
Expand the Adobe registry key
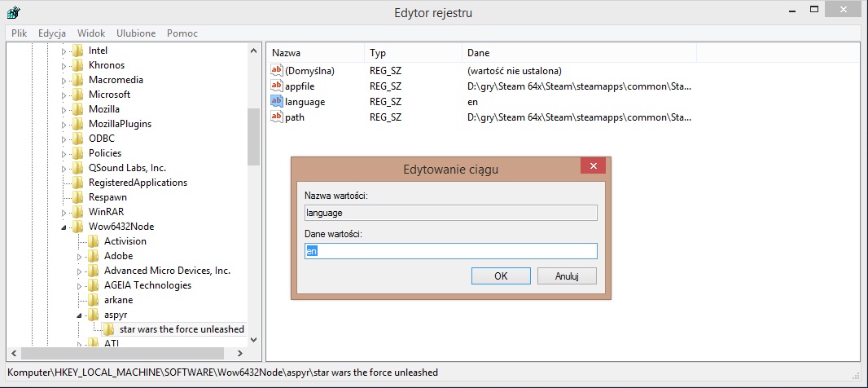79,257
